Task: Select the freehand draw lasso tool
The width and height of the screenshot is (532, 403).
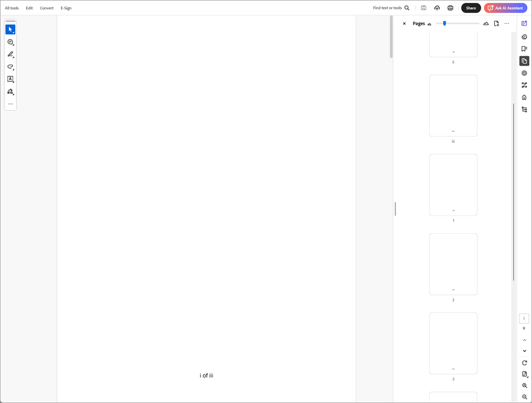Action: tap(10, 67)
